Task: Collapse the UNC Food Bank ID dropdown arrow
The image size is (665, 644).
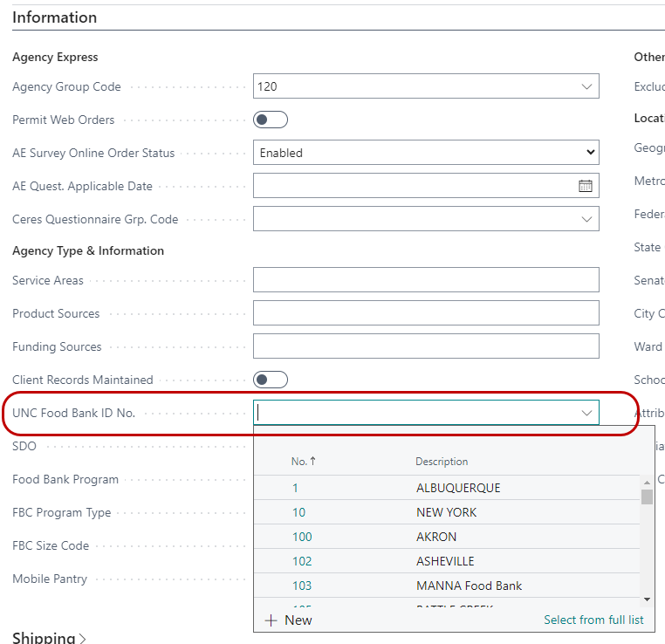Action: pyautogui.click(x=586, y=413)
